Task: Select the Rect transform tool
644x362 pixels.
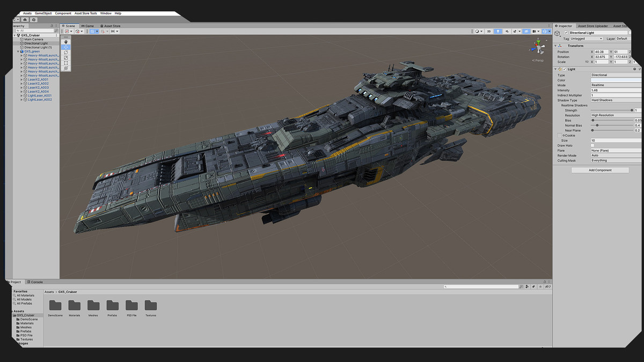Action: tap(66, 63)
